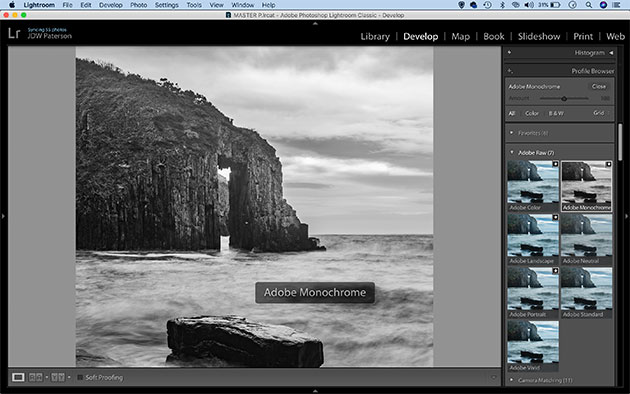
Task: Open the Before/After left-right options dropdown arrow
Action: pos(47,378)
